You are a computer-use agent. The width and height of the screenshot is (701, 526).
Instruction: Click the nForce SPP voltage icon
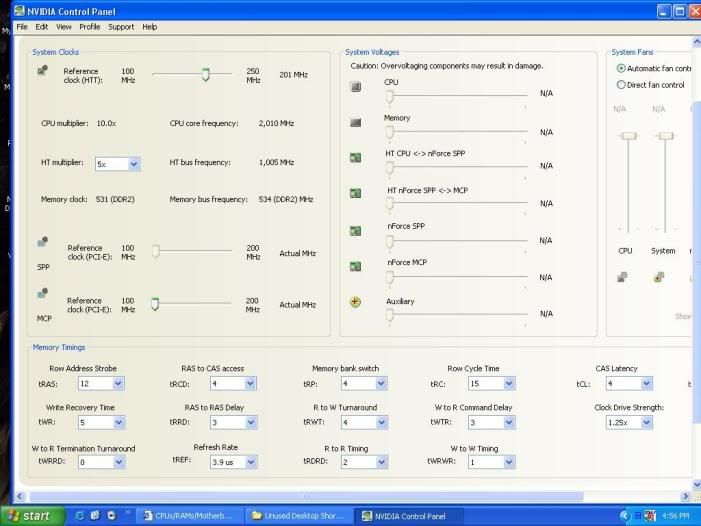[x=355, y=230]
